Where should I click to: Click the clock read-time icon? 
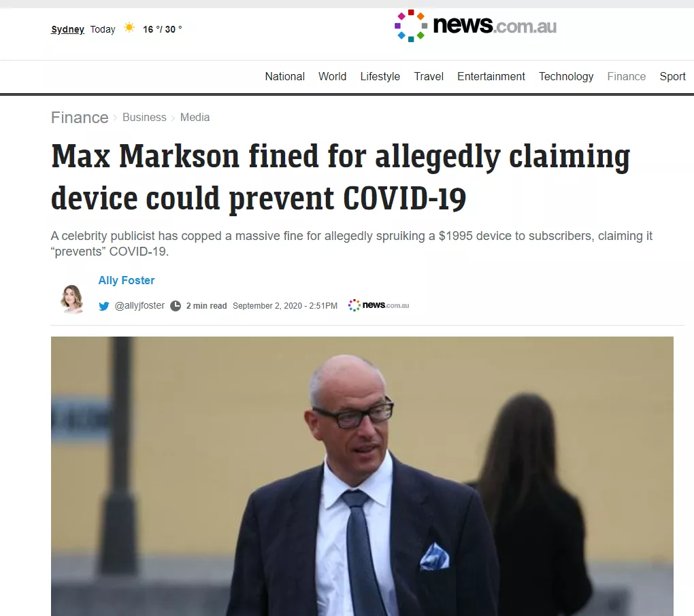tap(176, 305)
